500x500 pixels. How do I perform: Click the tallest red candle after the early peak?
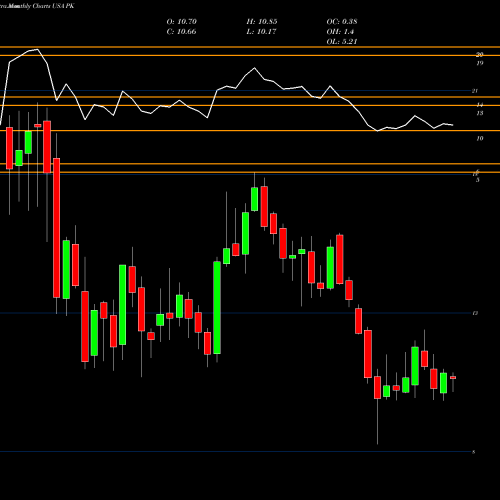(57, 228)
